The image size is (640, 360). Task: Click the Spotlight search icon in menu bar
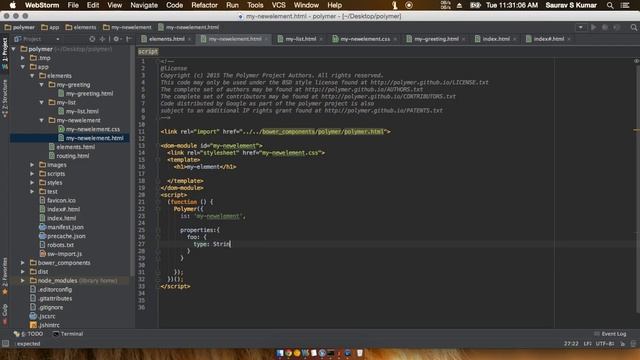[610, 5]
